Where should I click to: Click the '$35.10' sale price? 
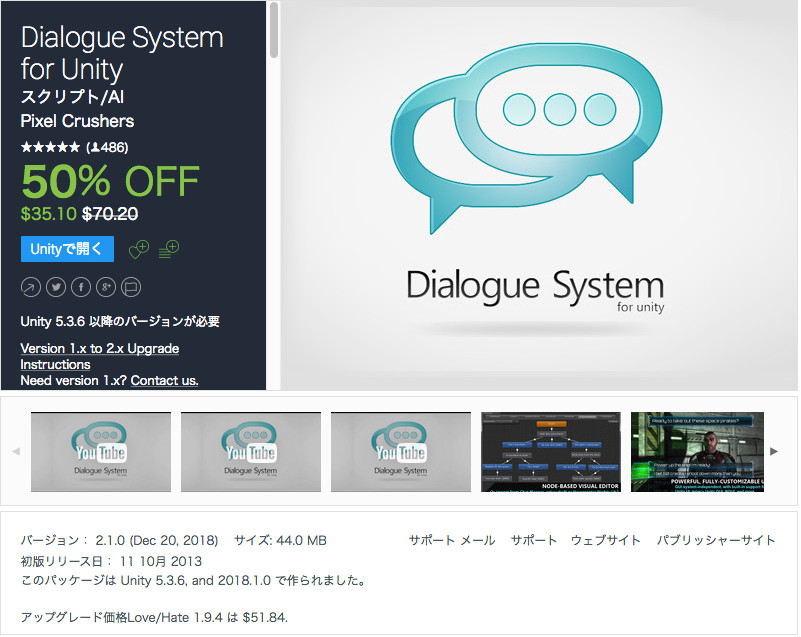[x=49, y=214]
